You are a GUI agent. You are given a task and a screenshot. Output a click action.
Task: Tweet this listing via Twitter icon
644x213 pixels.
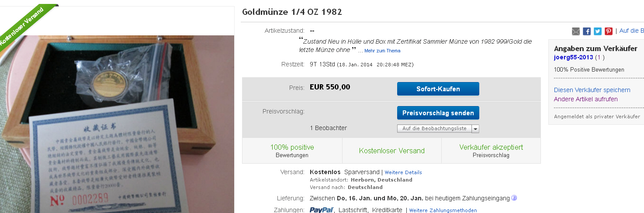click(x=598, y=31)
